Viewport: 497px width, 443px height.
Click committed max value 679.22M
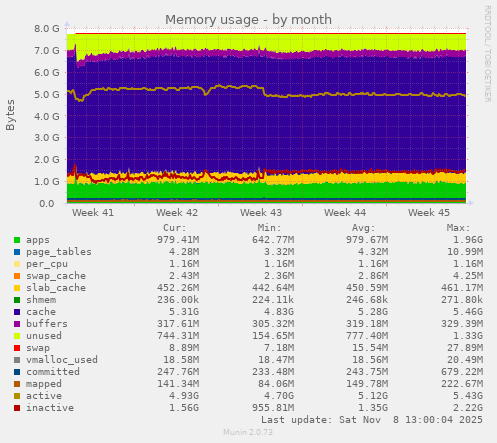pos(462,372)
